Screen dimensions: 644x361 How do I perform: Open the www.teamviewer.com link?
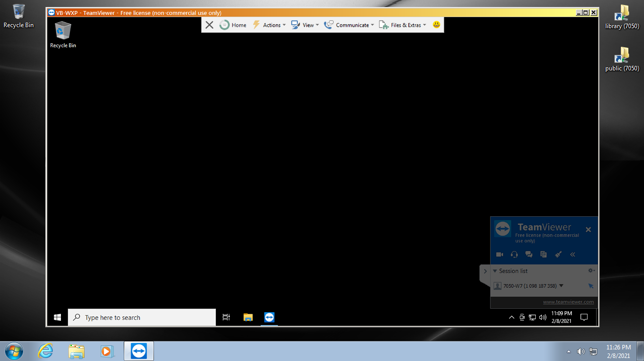coord(568,302)
